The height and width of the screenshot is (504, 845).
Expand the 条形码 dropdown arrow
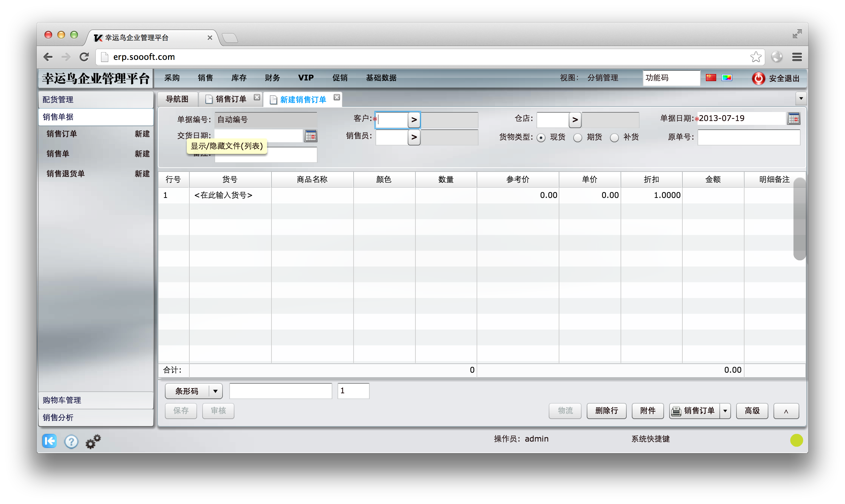(x=215, y=391)
